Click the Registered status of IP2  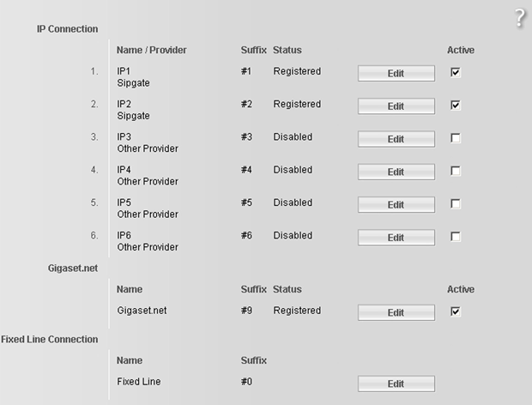tap(297, 104)
